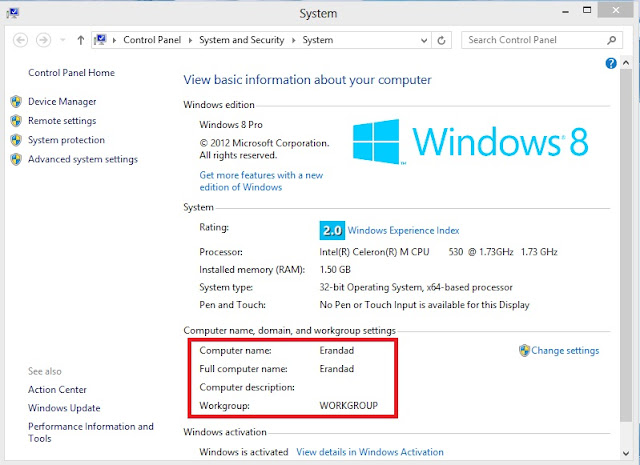Click the vertical scrollbar thumb
The image size is (640, 465).
(x=626, y=245)
